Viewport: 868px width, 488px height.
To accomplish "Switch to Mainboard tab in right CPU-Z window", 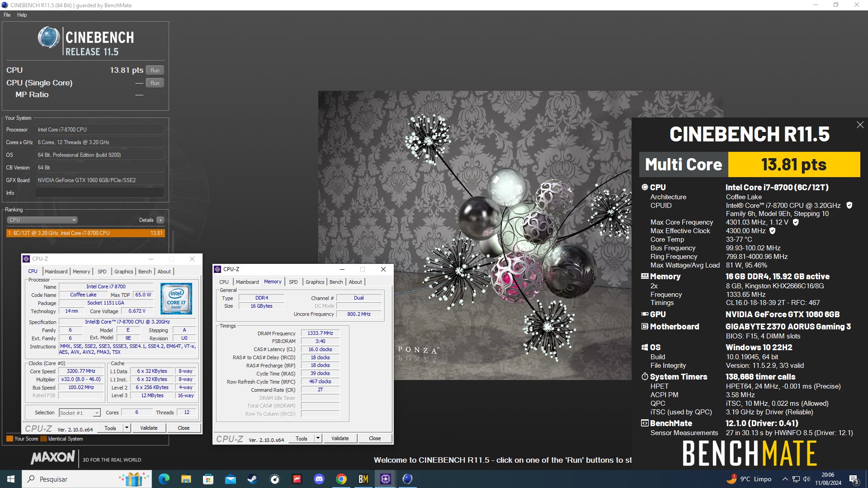I will pyautogui.click(x=247, y=282).
